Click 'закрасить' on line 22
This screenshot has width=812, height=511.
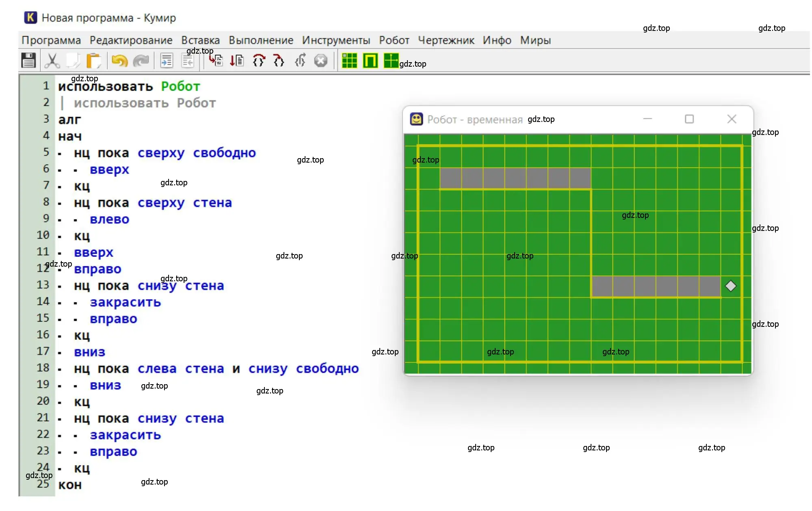[125, 435]
